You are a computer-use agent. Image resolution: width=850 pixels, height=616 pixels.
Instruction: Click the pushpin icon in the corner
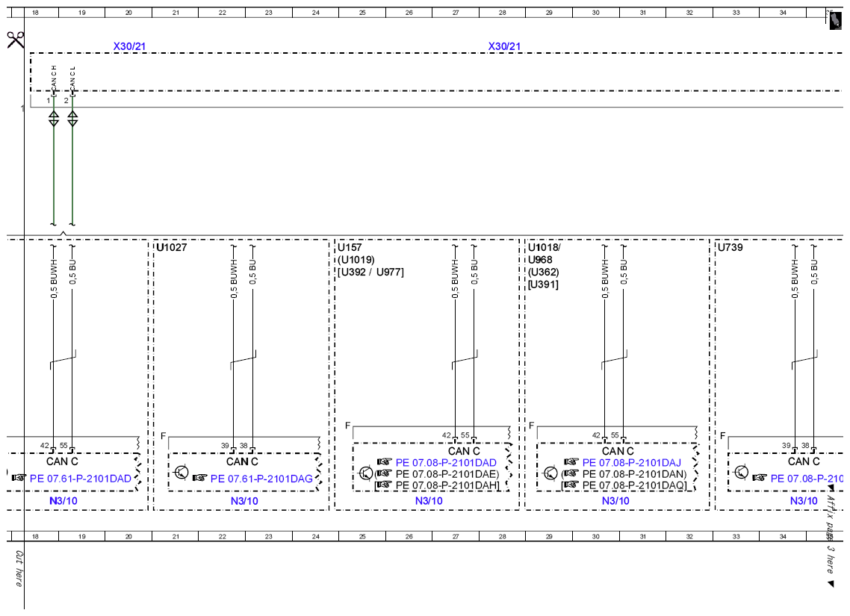[835, 21]
